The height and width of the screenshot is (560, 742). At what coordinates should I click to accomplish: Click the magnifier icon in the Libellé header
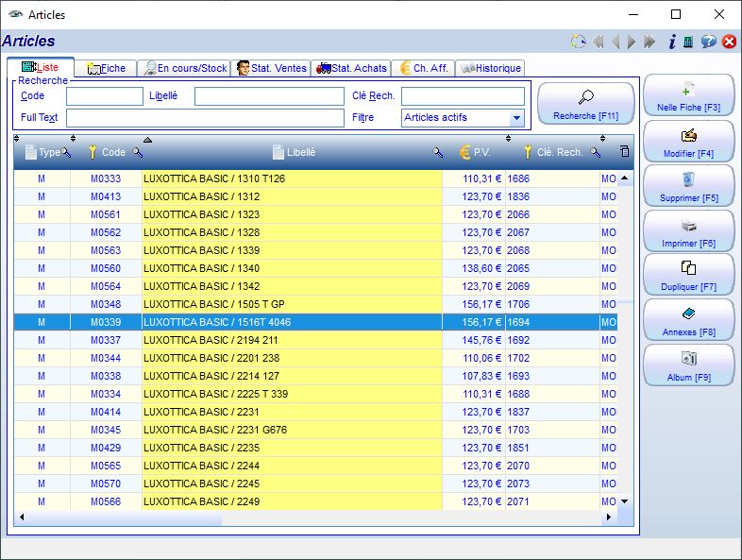(438, 152)
